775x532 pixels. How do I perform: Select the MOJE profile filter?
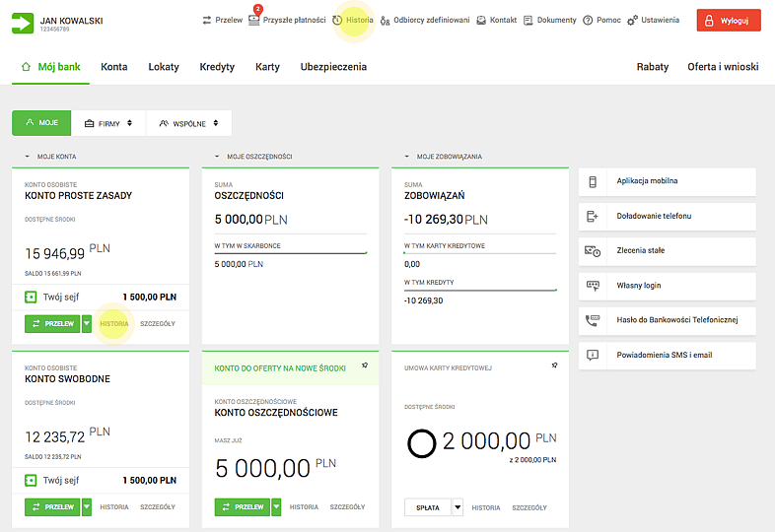point(41,123)
